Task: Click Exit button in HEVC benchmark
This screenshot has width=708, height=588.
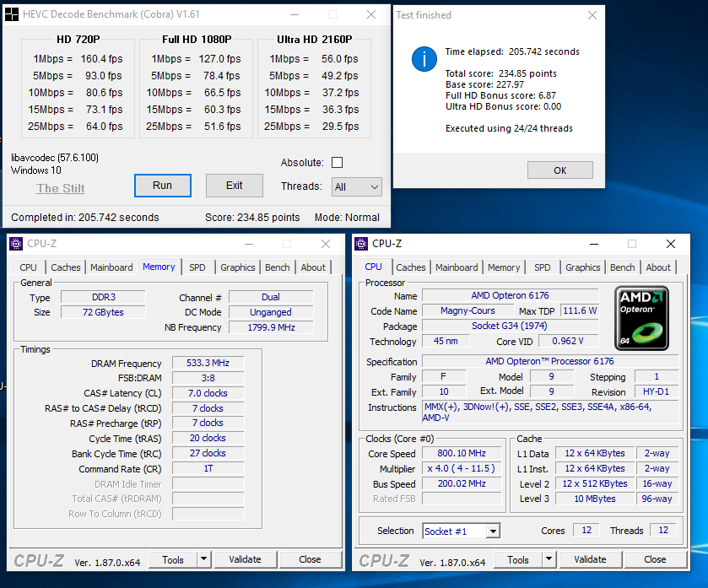Action: point(235,186)
